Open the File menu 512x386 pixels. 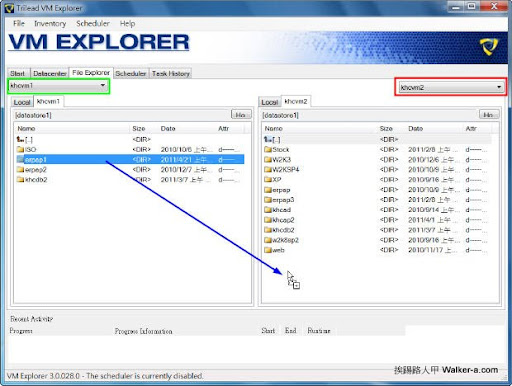[19, 23]
